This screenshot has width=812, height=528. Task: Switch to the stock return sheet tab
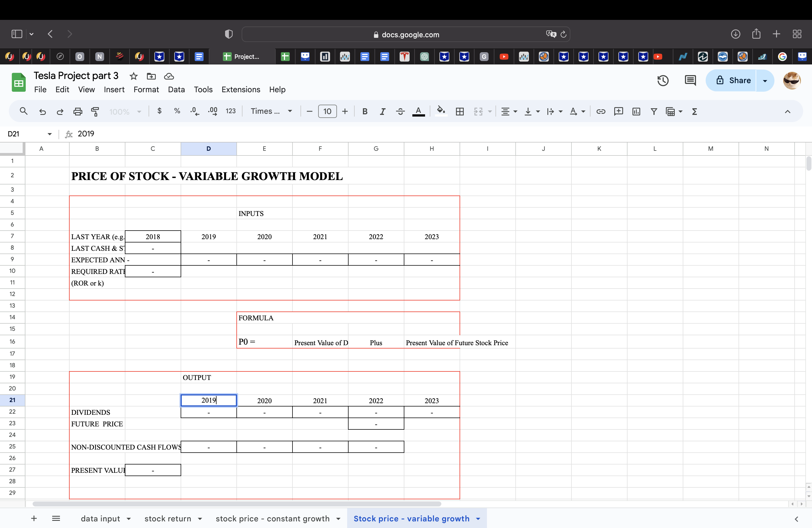tap(168, 518)
